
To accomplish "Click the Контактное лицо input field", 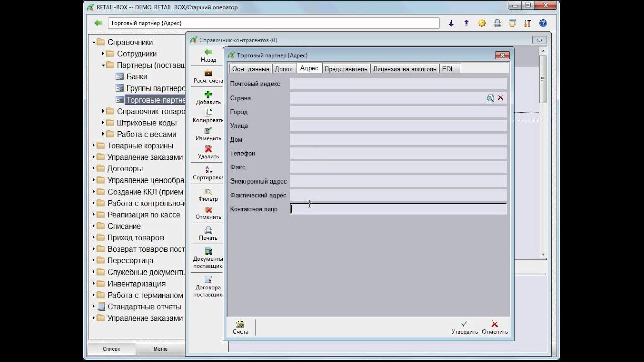I will click(398, 209).
